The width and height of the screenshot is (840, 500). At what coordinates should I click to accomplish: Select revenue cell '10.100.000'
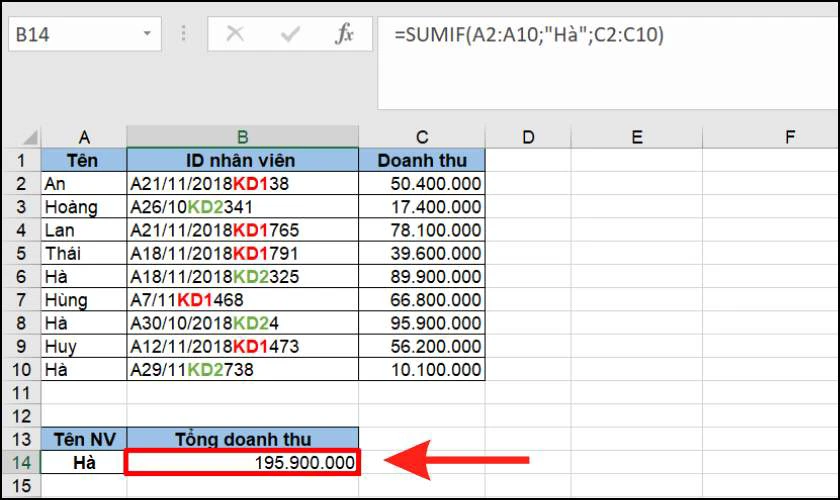tap(422, 369)
